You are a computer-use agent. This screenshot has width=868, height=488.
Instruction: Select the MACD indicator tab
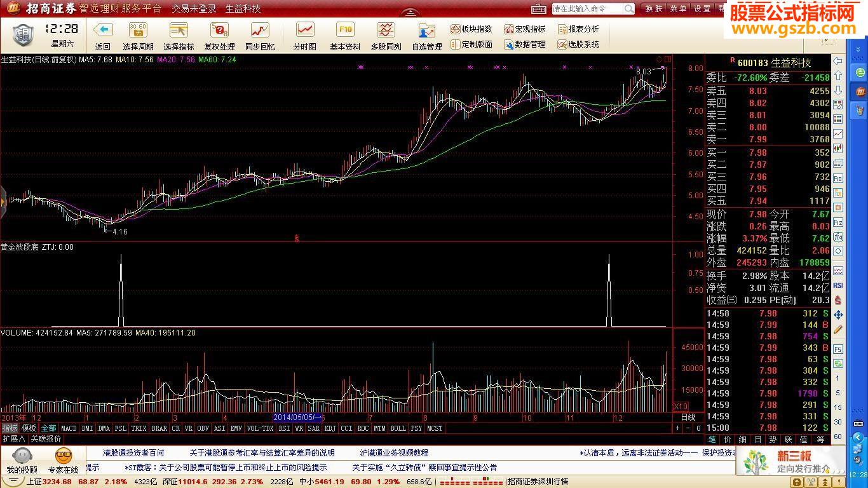tap(69, 429)
